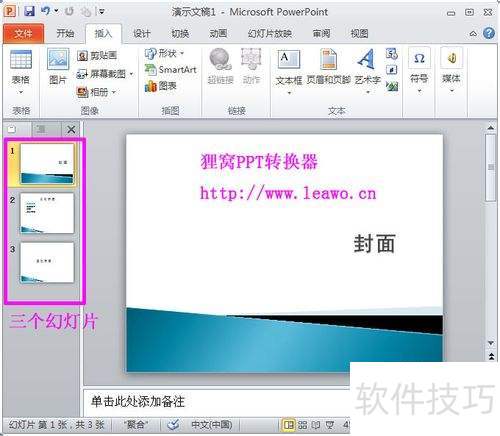The width and height of the screenshot is (500, 436).
Task: Open the 媒体 media group
Action: [x=451, y=70]
